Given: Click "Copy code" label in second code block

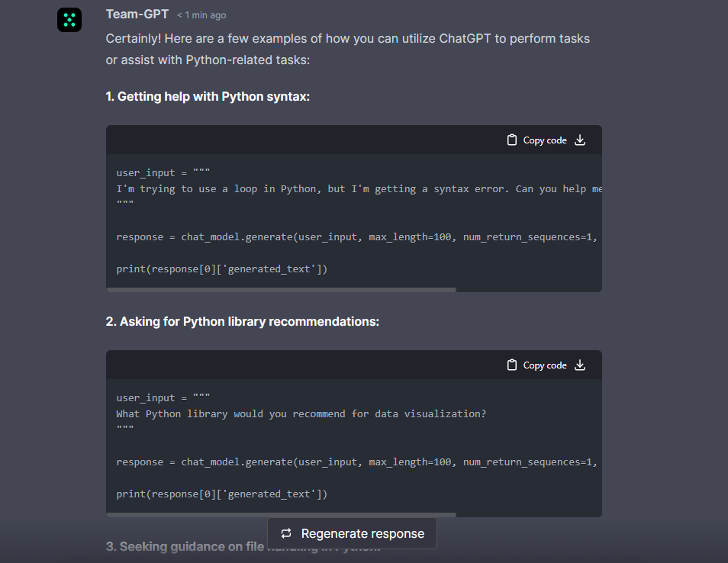Looking at the screenshot, I should [x=545, y=365].
